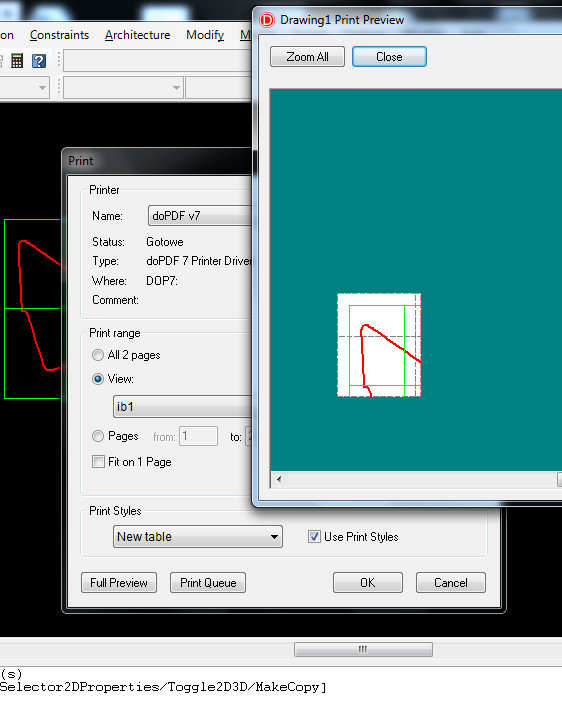Open the Modify menu

(205, 35)
